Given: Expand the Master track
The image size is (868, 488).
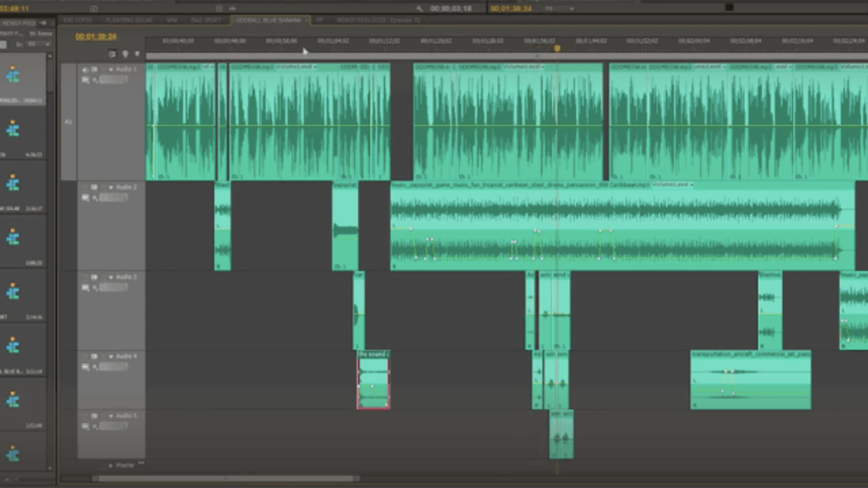Looking at the screenshot, I should 111,465.
